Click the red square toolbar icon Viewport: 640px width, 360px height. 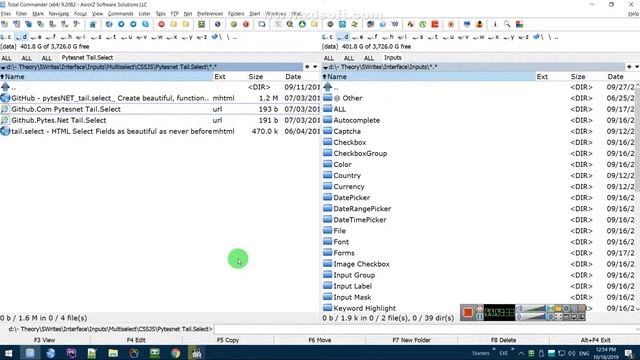435,24
